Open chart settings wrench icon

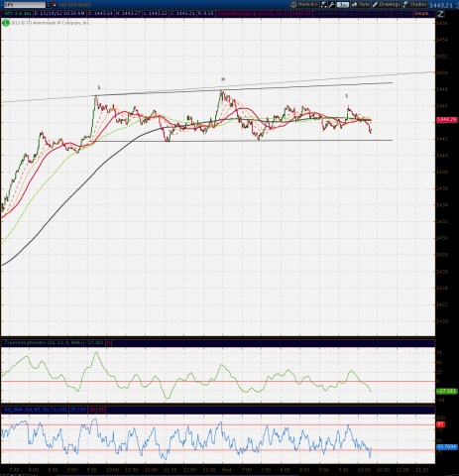coord(331,5)
